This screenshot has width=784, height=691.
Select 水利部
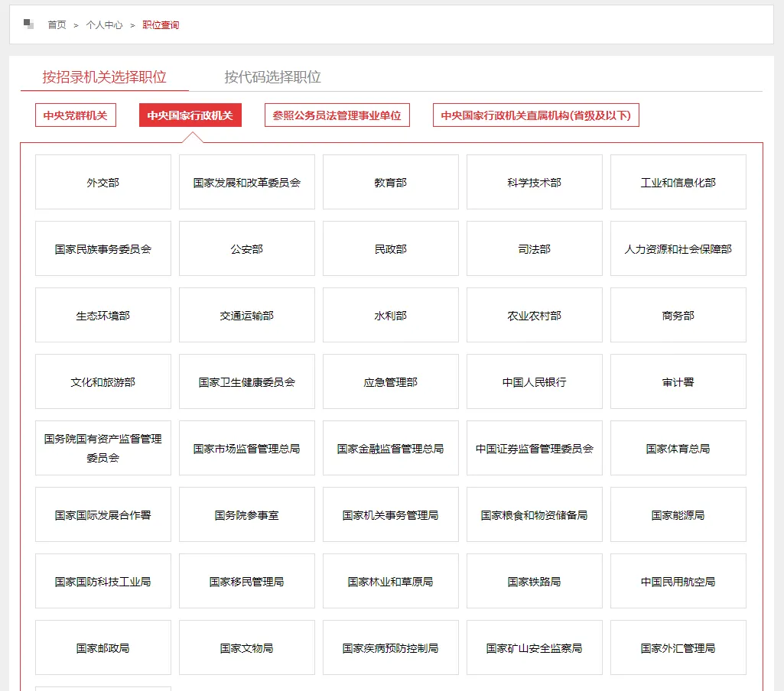click(391, 315)
